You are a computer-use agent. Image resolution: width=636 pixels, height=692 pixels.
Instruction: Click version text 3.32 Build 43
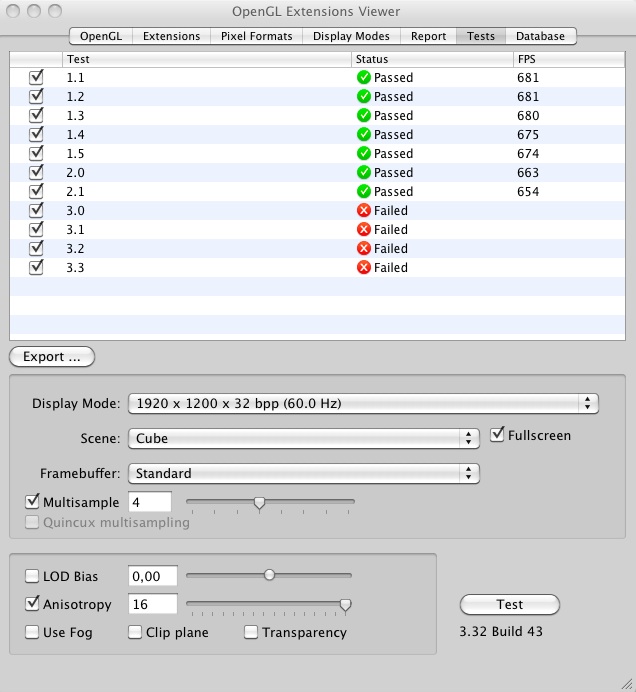(x=501, y=632)
